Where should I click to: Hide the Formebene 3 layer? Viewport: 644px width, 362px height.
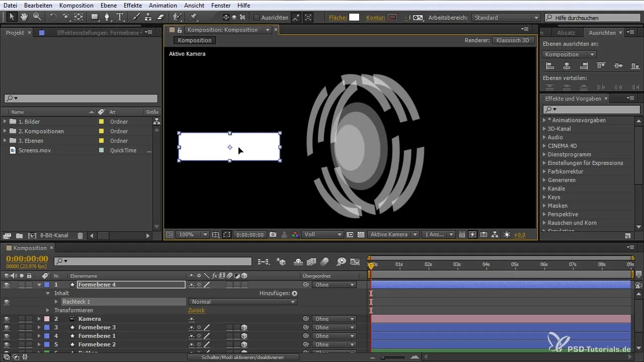pyautogui.click(x=7, y=327)
